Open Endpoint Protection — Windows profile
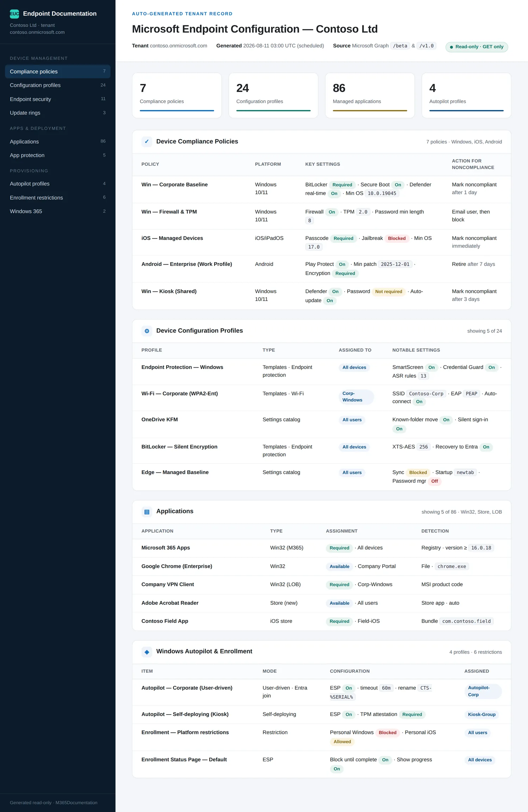The width and height of the screenshot is (528, 812). point(182,367)
